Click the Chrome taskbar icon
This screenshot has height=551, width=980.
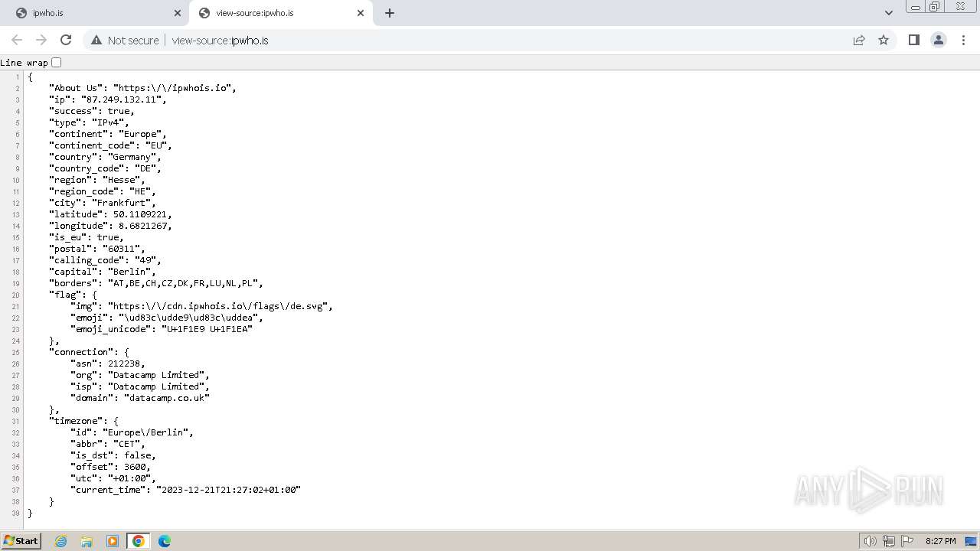coord(139,541)
